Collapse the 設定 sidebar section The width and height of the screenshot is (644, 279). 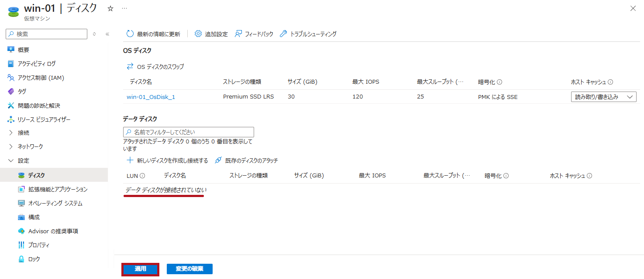(11, 160)
